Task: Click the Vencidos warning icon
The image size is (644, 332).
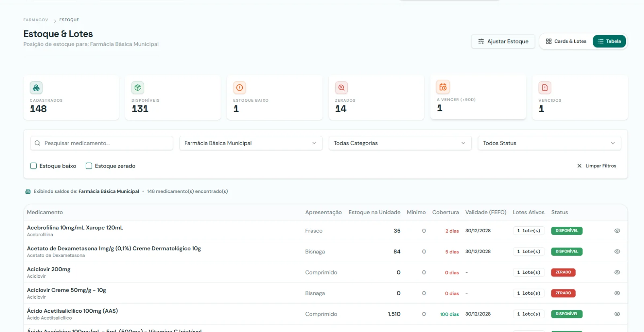Action: click(x=545, y=88)
